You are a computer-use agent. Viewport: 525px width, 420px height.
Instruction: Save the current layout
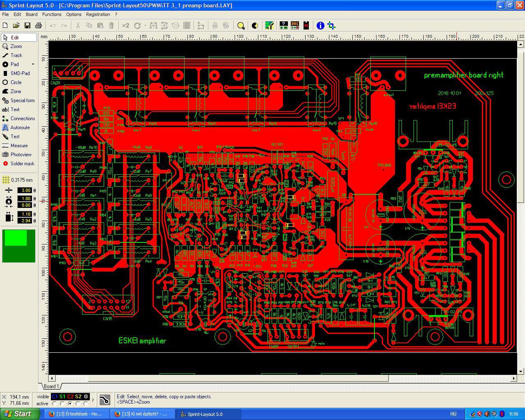[x=27, y=25]
